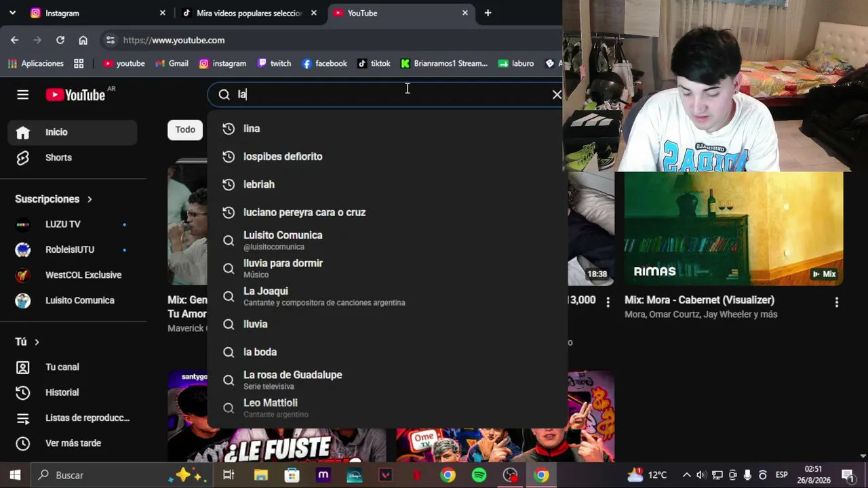
Task: Expand the 'Tú' section
Action: tap(28, 342)
